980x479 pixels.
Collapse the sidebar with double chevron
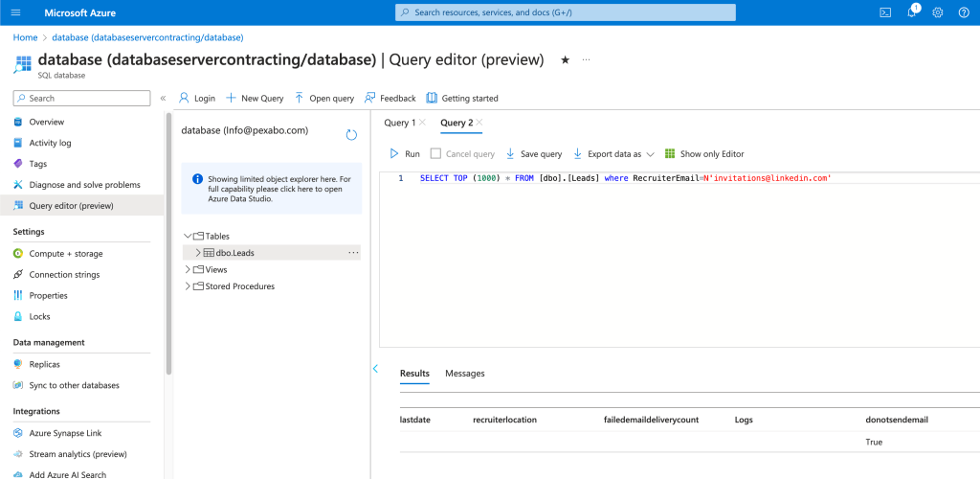(163, 98)
